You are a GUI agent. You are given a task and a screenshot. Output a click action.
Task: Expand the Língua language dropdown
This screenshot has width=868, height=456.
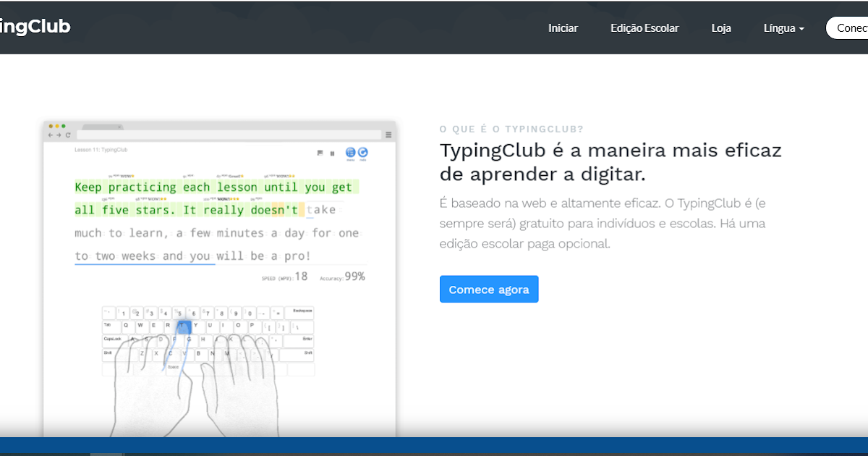point(784,28)
